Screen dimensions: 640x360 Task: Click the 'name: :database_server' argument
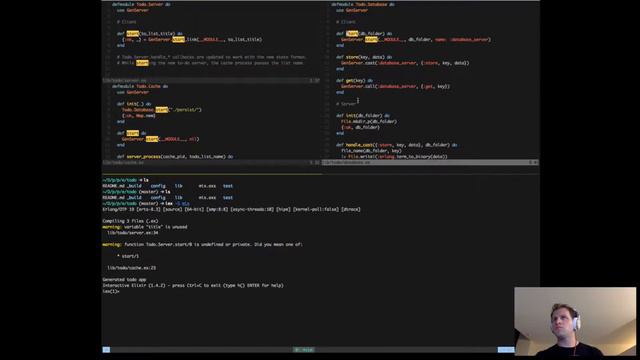tap(462, 40)
